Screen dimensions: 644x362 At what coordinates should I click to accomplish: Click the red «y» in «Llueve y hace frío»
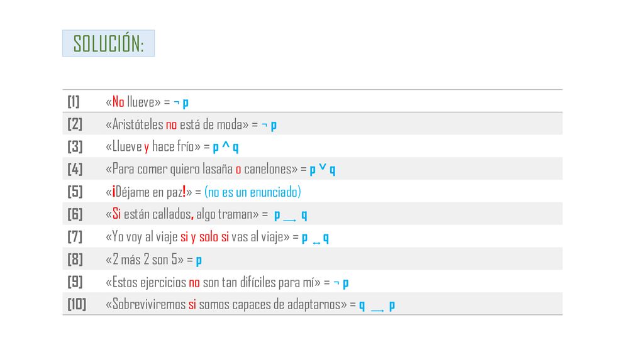(146, 147)
